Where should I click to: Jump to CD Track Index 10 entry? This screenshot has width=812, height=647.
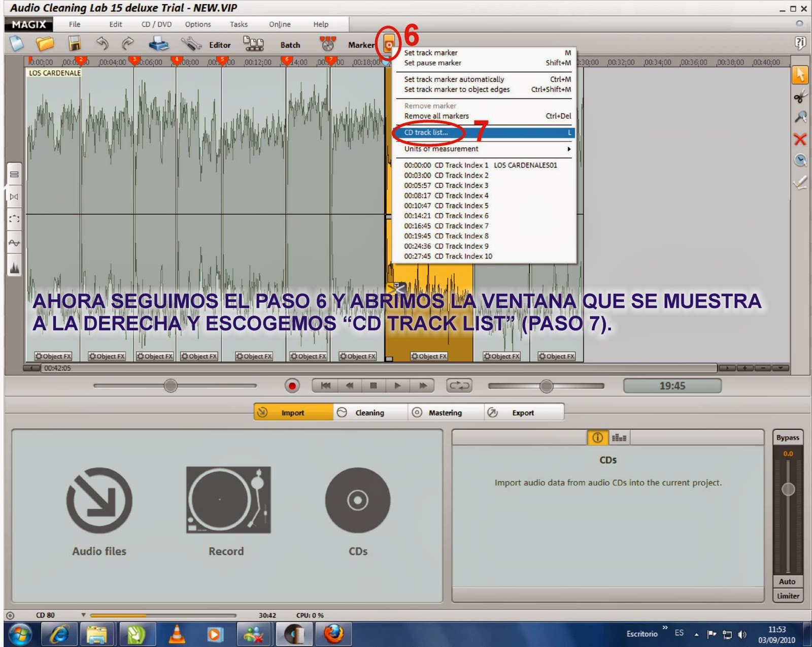pyautogui.click(x=485, y=256)
